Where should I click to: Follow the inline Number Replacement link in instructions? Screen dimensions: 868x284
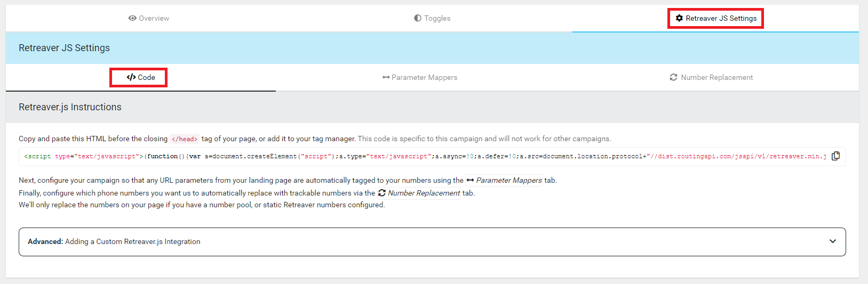[419, 193]
